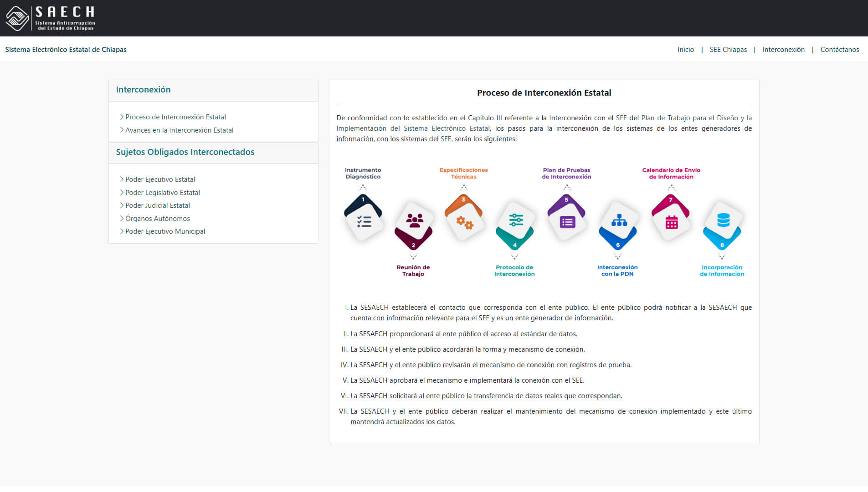Click the Sujetos Obligados Interconectados heading
The height and width of the screenshot is (492, 868).
(185, 152)
